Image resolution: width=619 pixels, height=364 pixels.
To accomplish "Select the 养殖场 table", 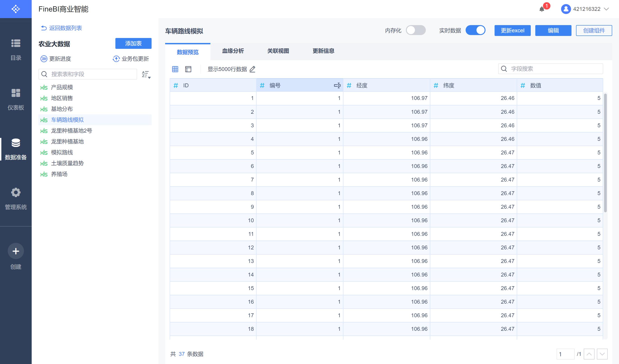I will (95, 174).
